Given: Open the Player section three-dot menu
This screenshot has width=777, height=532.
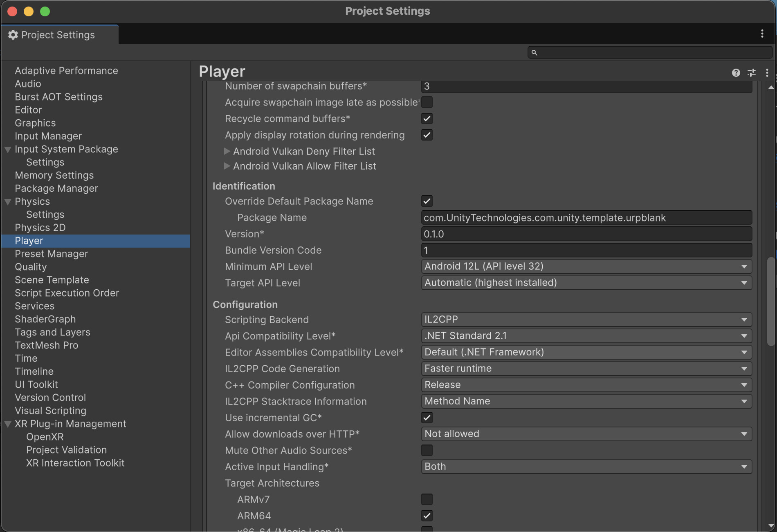Looking at the screenshot, I should point(767,73).
